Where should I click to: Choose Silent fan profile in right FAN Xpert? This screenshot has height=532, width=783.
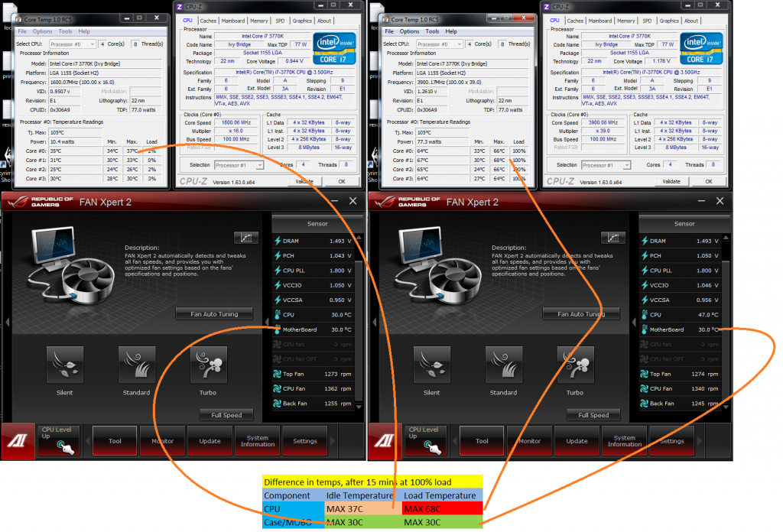[x=432, y=365]
